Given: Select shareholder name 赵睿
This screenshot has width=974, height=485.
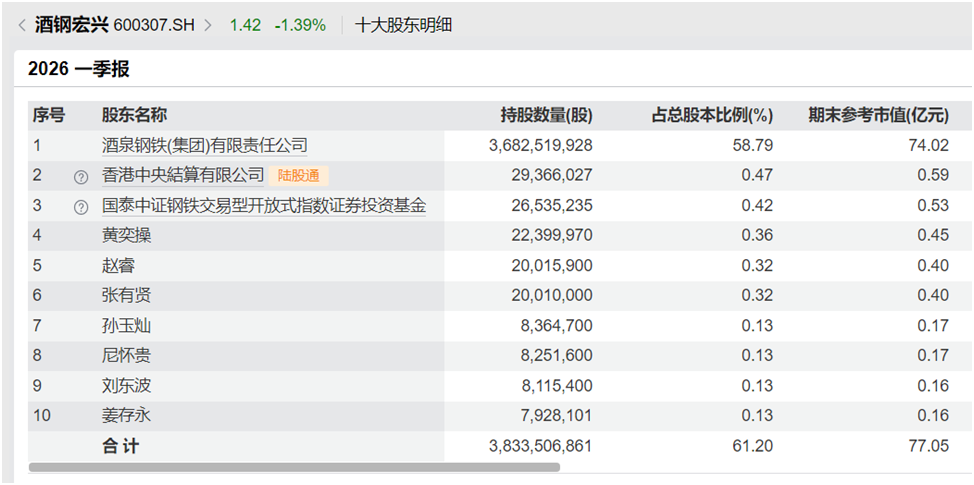Looking at the screenshot, I should (118, 266).
